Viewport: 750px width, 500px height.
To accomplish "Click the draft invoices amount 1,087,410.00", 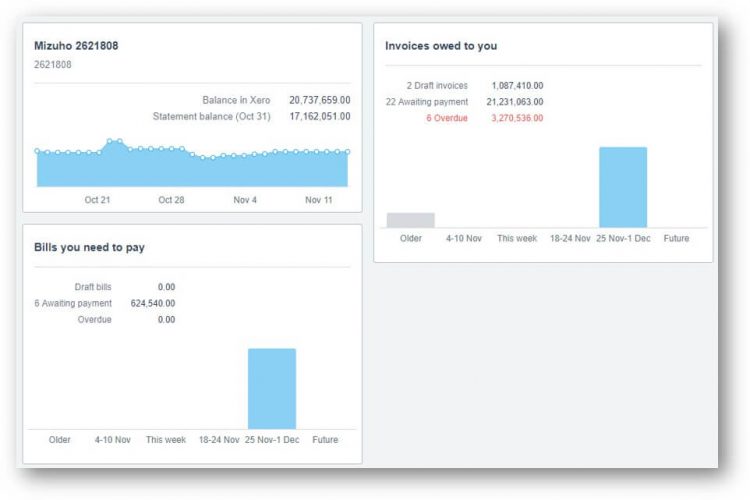I will point(517,86).
